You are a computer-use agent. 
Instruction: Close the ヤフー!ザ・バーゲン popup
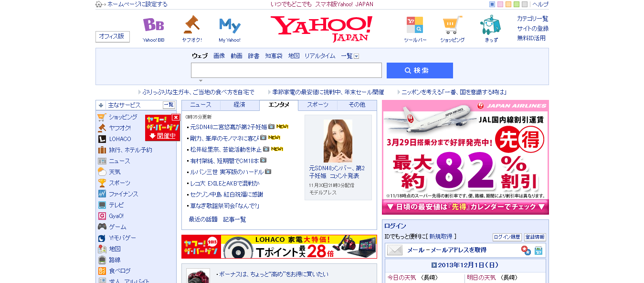(176, 118)
